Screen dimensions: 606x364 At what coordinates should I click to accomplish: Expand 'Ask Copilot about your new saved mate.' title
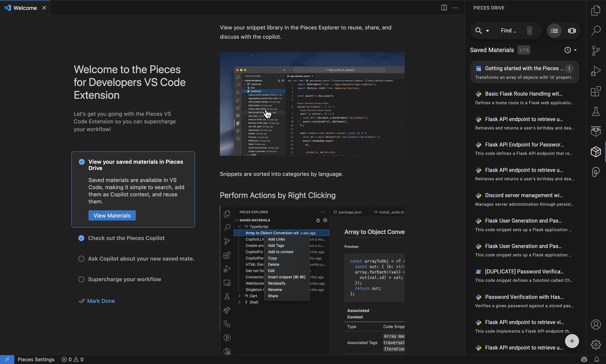141,259
